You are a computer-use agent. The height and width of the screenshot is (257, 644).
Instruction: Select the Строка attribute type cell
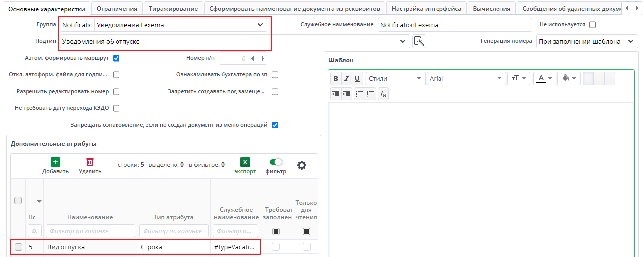pos(174,247)
